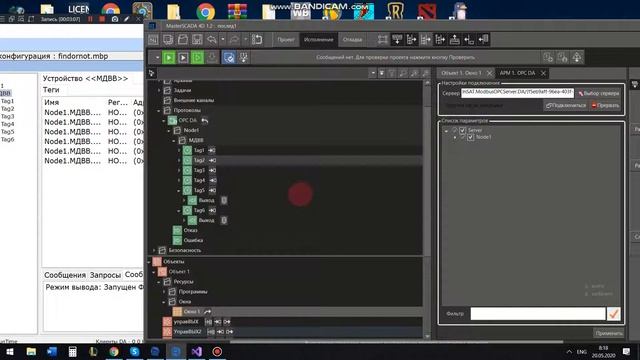Click the input link icon next to Tag1

point(212,150)
